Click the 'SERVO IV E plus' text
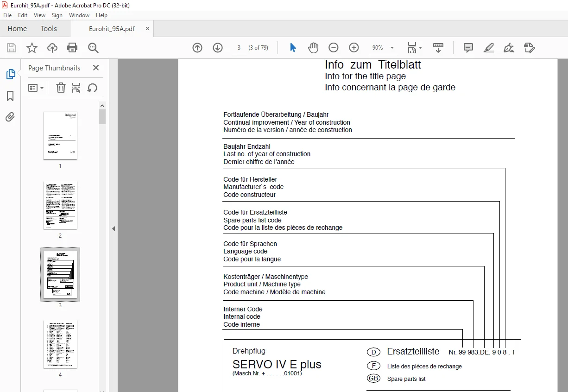Image resolution: width=568 pixels, height=392 pixels. pyautogui.click(x=277, y=364)
